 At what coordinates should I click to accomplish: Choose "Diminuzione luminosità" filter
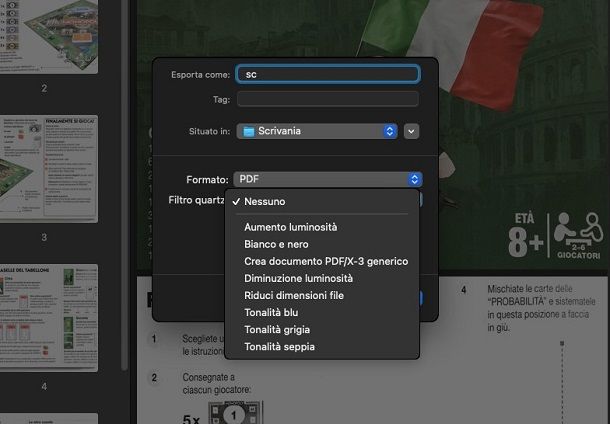pyautogui.click(x=298, y=278)
